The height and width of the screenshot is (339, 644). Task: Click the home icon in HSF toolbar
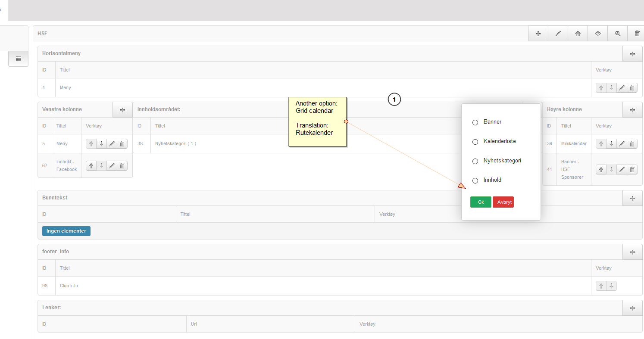pyautogui.click(x=578, y=34)
